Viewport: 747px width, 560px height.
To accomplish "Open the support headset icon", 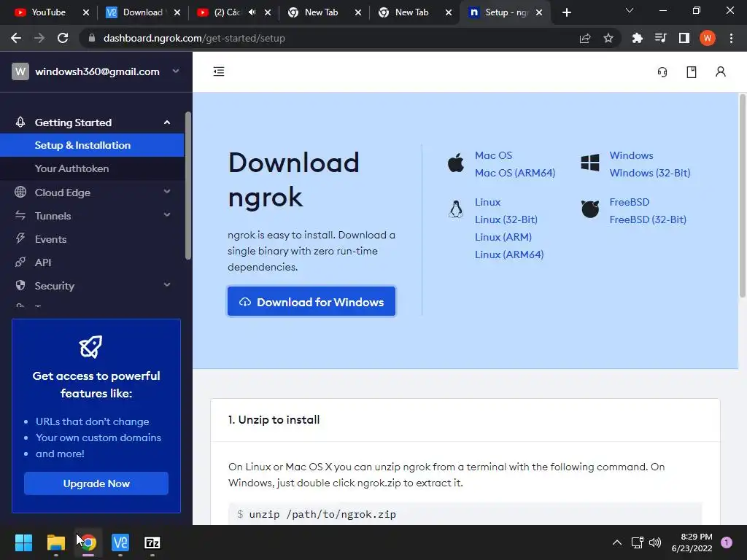I will coord(662,72).
